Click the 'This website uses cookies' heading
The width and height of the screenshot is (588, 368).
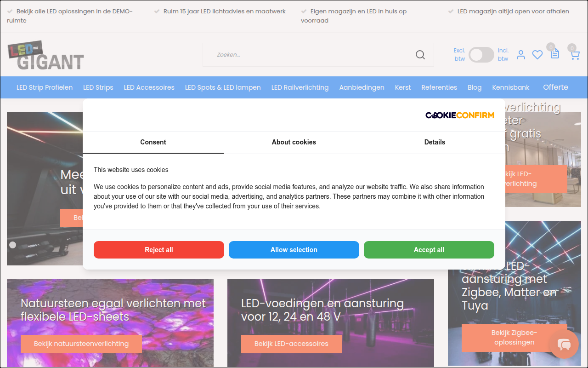pyautogui.click(x=131, y=170)
